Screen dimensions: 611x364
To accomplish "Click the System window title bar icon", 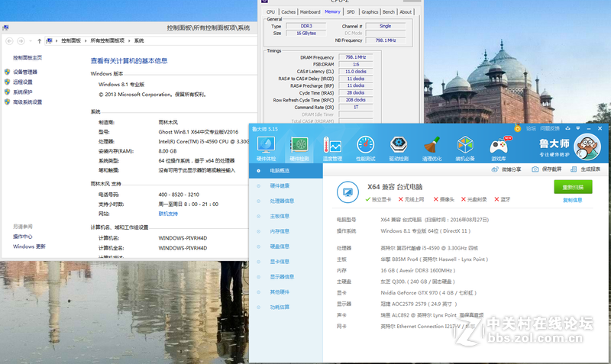I will 5,28.
